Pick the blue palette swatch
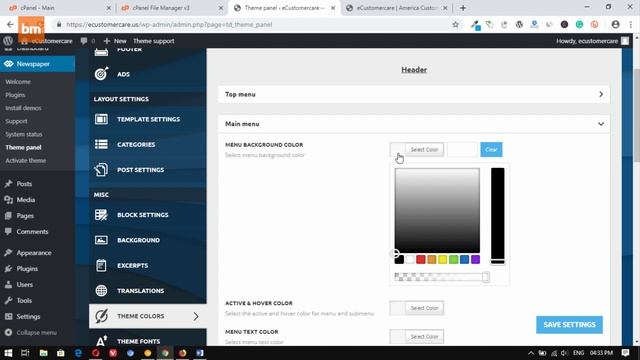This screenshot has width=640, height=360. coord(464,259)
